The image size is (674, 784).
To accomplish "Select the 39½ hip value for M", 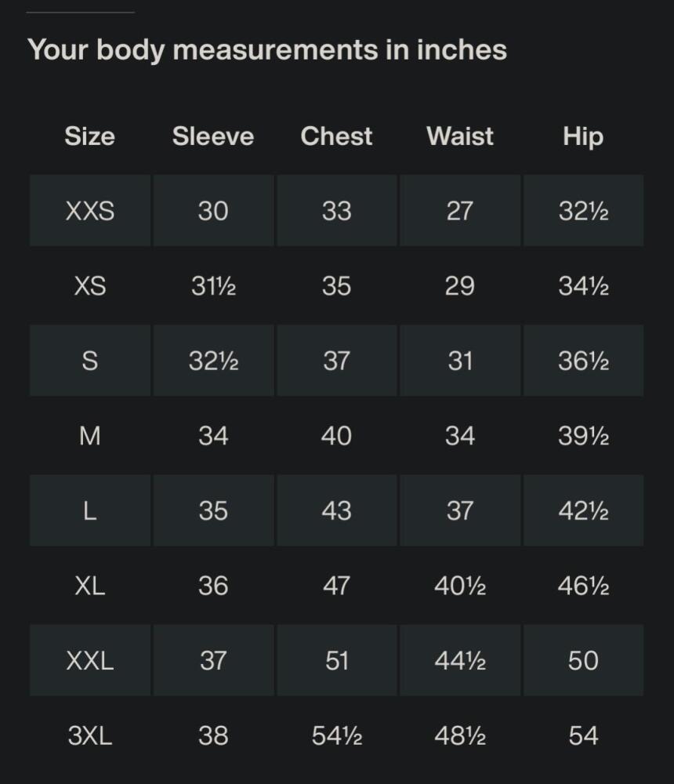I will pos(584,436).
